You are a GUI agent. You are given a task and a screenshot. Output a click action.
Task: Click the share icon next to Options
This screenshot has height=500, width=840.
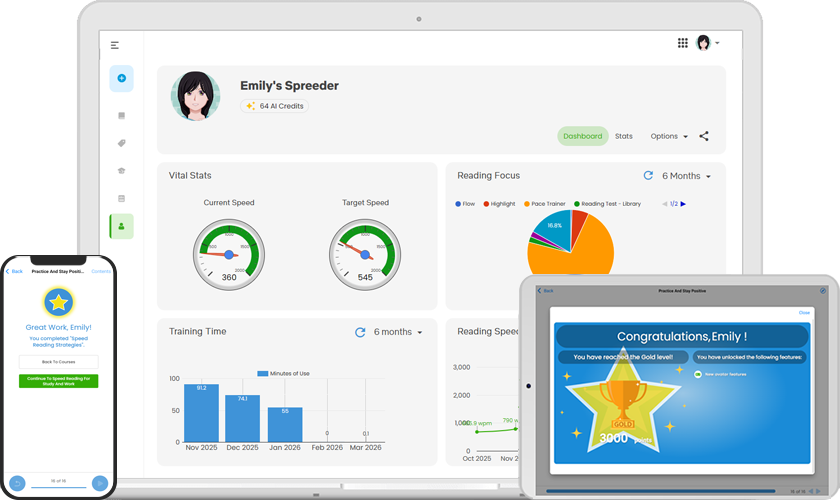704,136
